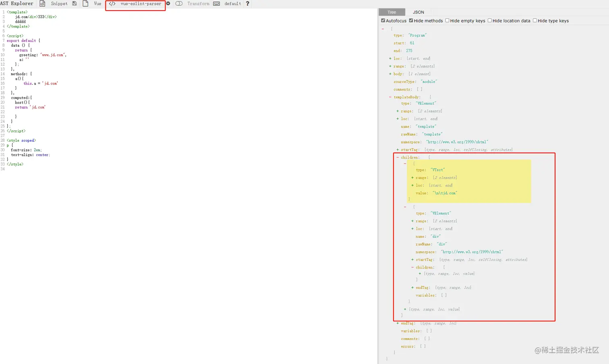
Task: Click the "<style scoped>" code line
Action: coord(21,141)
